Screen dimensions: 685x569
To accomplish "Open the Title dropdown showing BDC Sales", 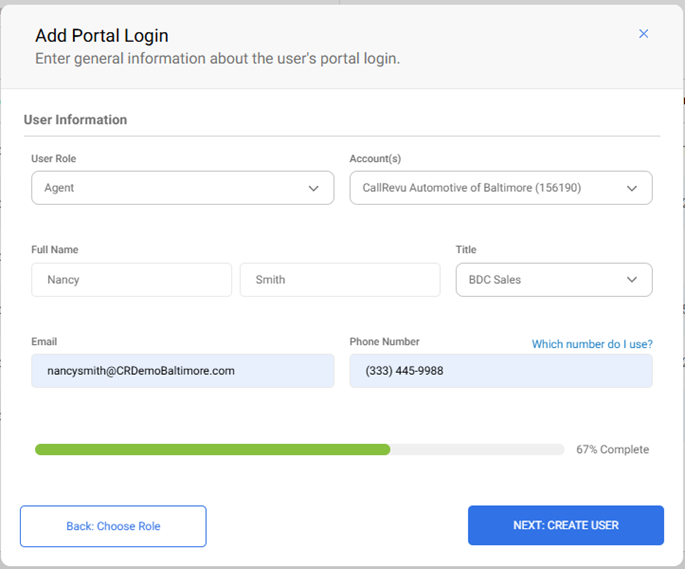I will click(x=554, y=280).
